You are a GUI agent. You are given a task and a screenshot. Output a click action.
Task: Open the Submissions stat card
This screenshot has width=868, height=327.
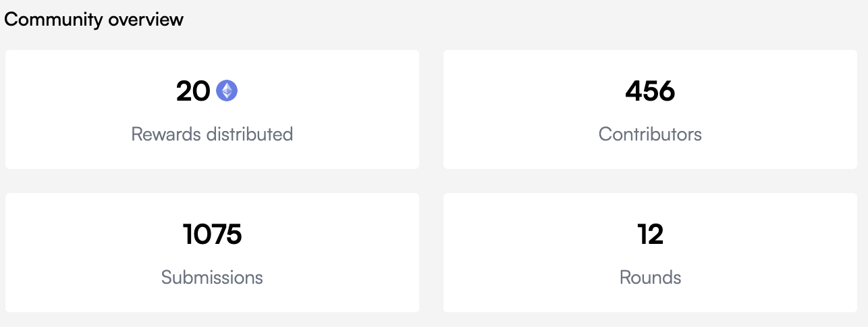coord(212,253)
